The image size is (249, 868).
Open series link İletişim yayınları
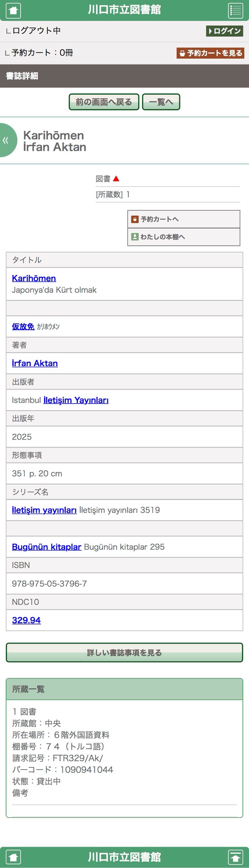[44, 510]
